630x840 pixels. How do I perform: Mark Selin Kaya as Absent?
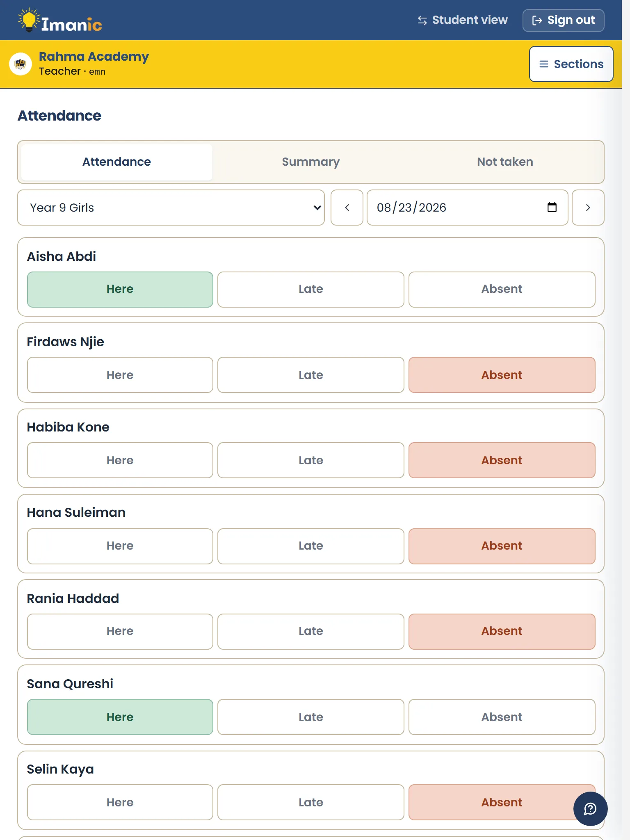click(502, 802)
